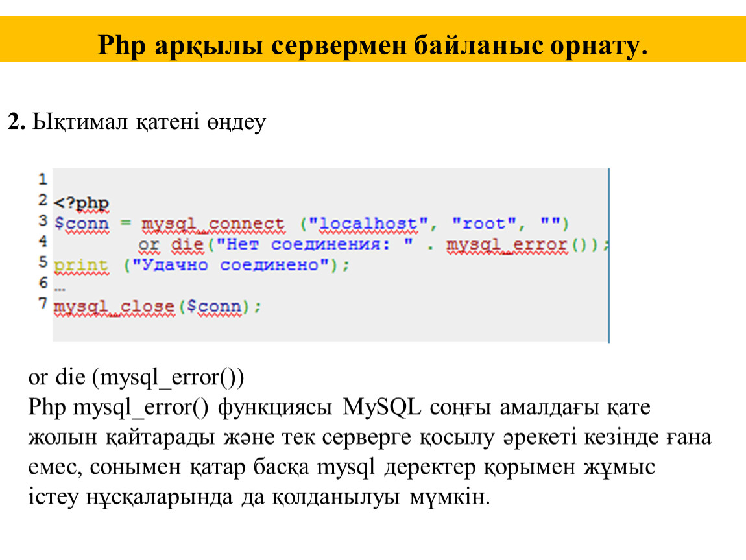Click the "Удачно соединено" string

click(x=231, y=265)
